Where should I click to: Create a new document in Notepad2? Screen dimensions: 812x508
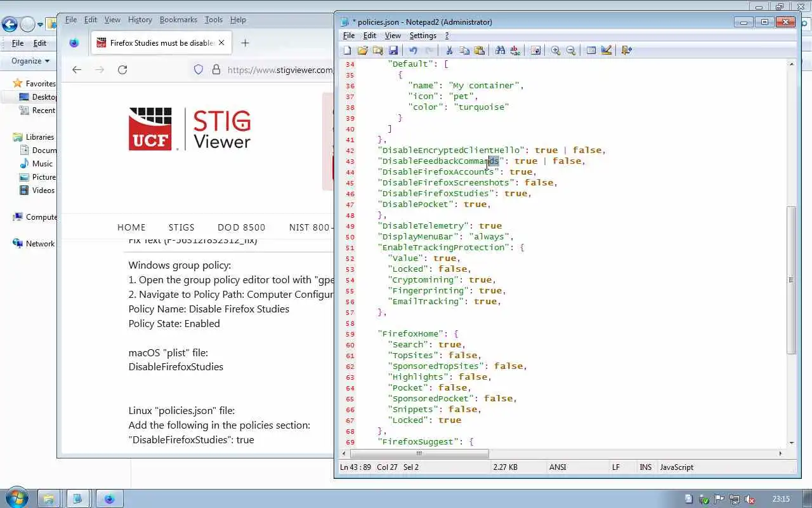347,50
